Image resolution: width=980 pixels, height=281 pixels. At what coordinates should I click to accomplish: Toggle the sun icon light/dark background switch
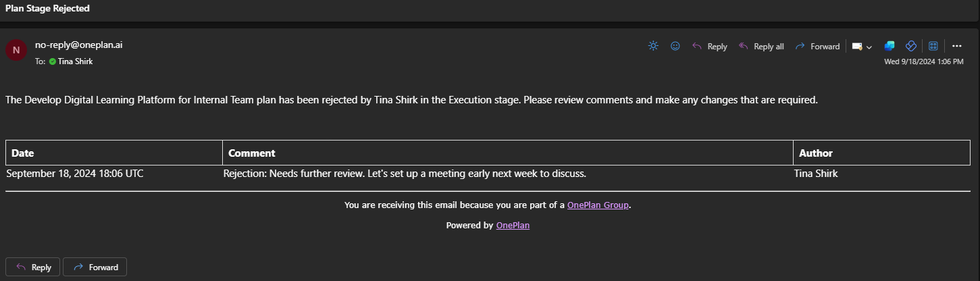coord(653,46)
